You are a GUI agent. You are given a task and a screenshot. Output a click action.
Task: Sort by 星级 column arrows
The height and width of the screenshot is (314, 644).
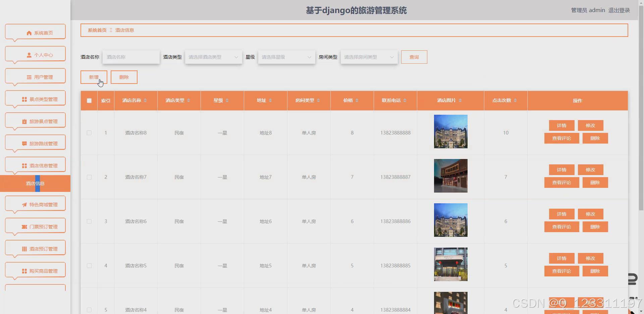(x=227, y=100)
